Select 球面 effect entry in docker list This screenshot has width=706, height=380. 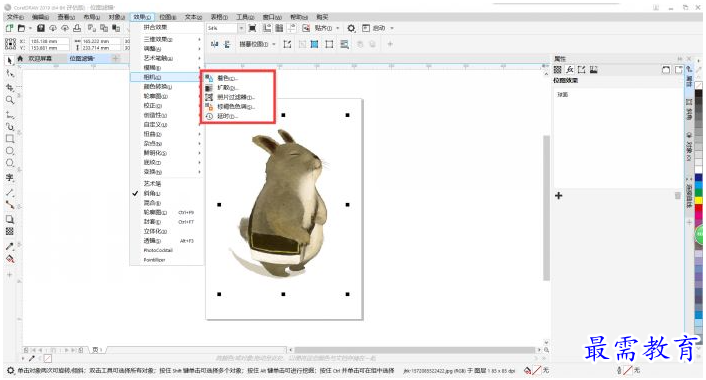562,95
